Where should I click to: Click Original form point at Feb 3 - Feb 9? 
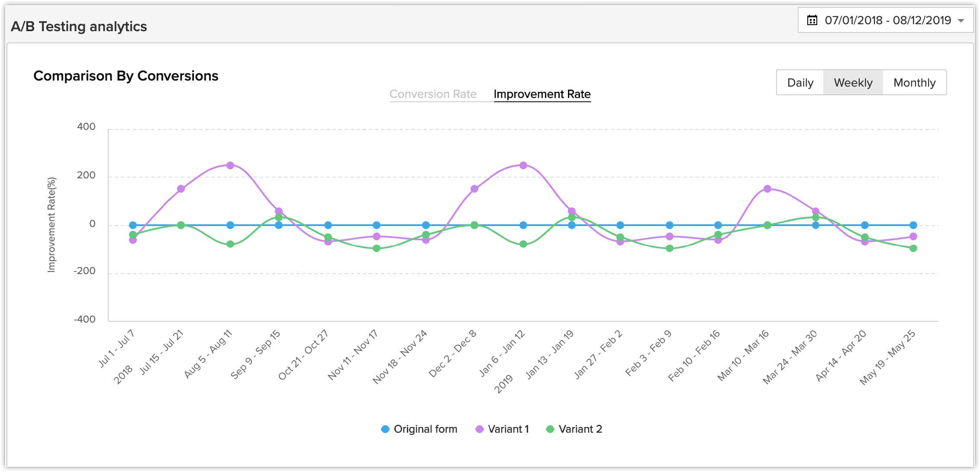670,225
